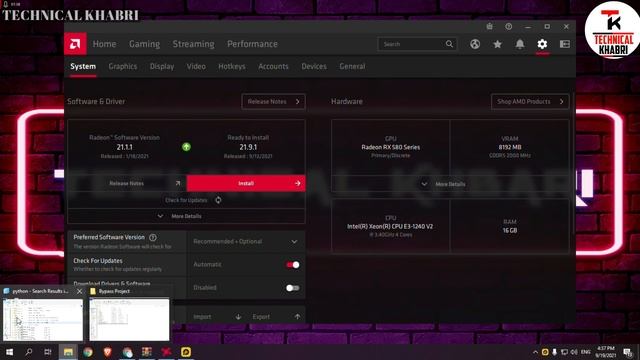Click the taskbar clock
640x360 pixels.
tap(605, 352)
